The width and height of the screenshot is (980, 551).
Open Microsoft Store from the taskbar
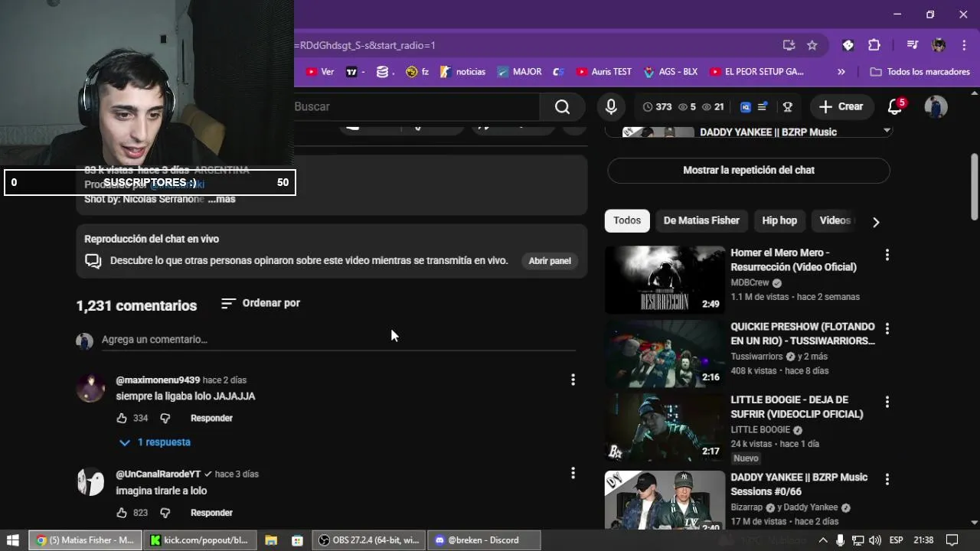pos(298,540)
